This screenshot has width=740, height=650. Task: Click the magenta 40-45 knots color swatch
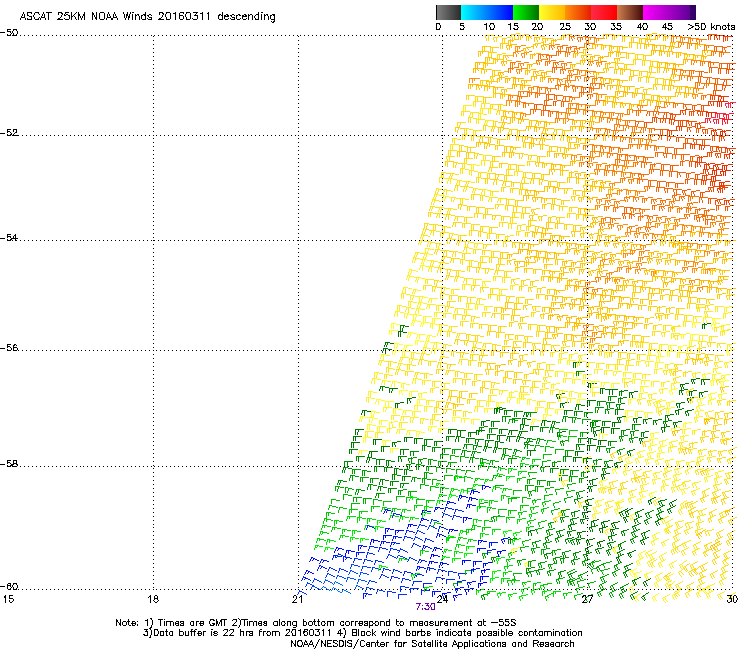(x=656, y=12)
